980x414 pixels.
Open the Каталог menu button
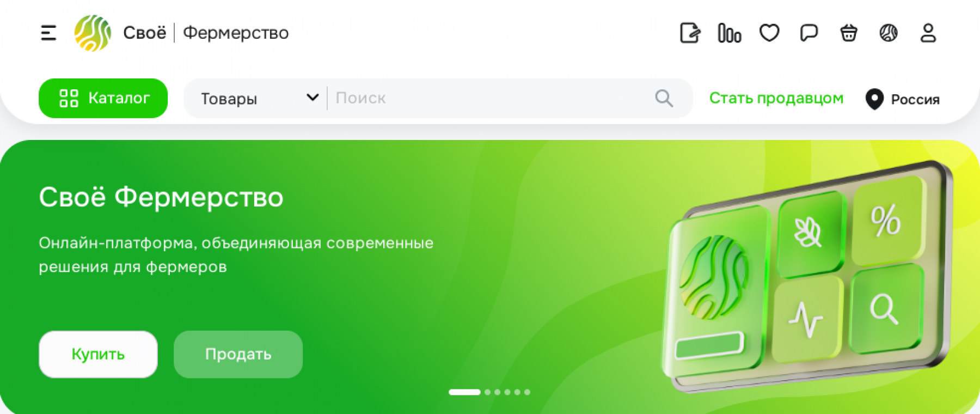tap(103, 98)
